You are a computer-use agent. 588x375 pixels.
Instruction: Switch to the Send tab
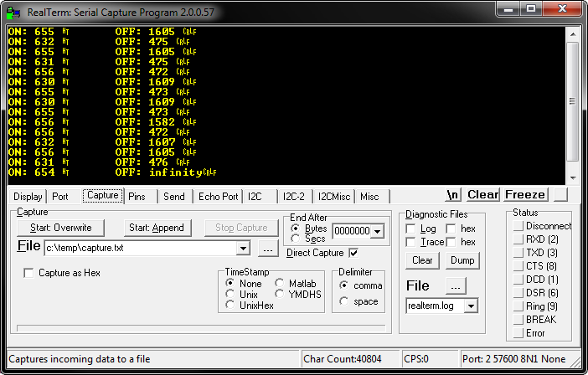pos(174,197)
